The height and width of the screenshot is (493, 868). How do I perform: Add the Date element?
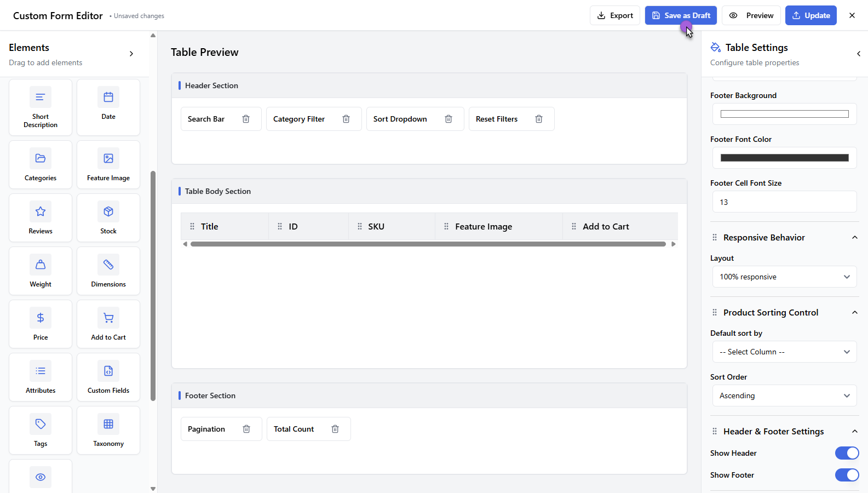point(108,107)
